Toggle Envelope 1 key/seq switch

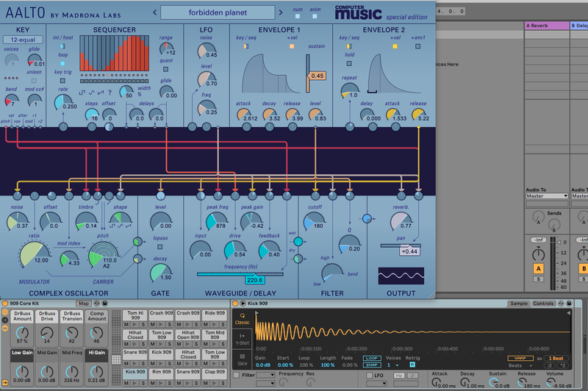click(x=245, y=46)
